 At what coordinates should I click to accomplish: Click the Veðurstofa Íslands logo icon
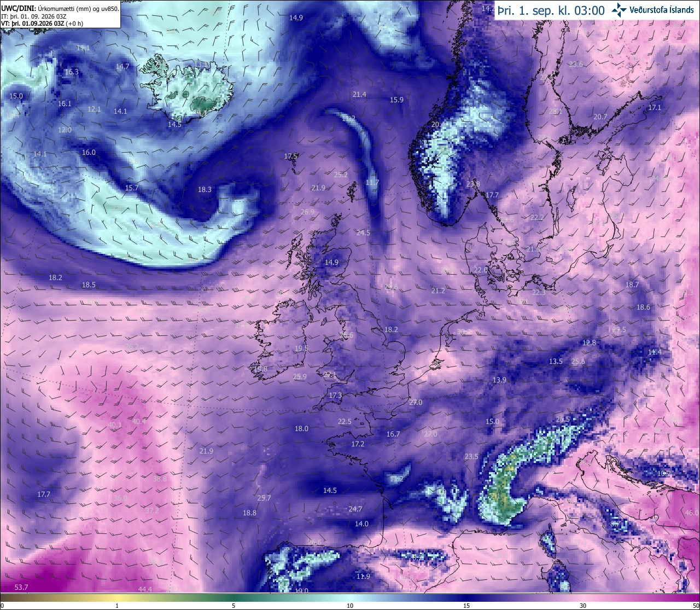pos(619,10)
